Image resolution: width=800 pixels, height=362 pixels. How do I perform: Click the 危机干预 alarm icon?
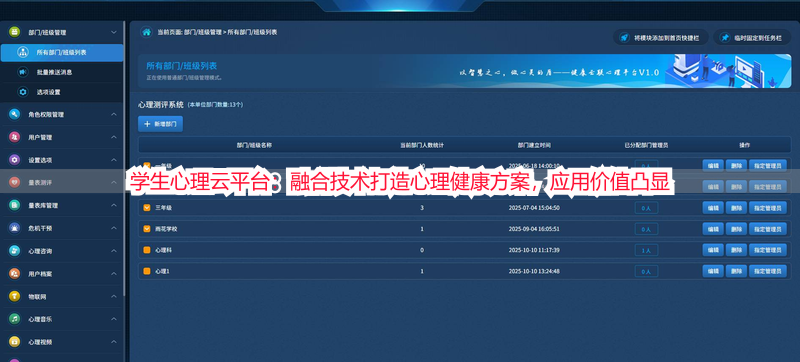14,228
